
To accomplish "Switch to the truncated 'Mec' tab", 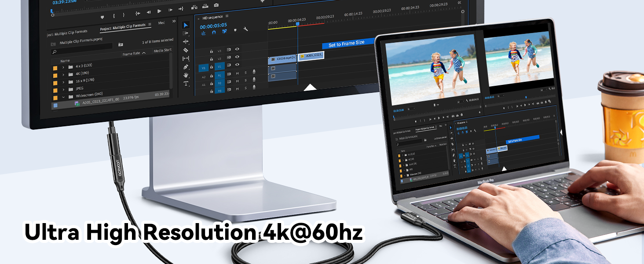I will pos(161,23).
